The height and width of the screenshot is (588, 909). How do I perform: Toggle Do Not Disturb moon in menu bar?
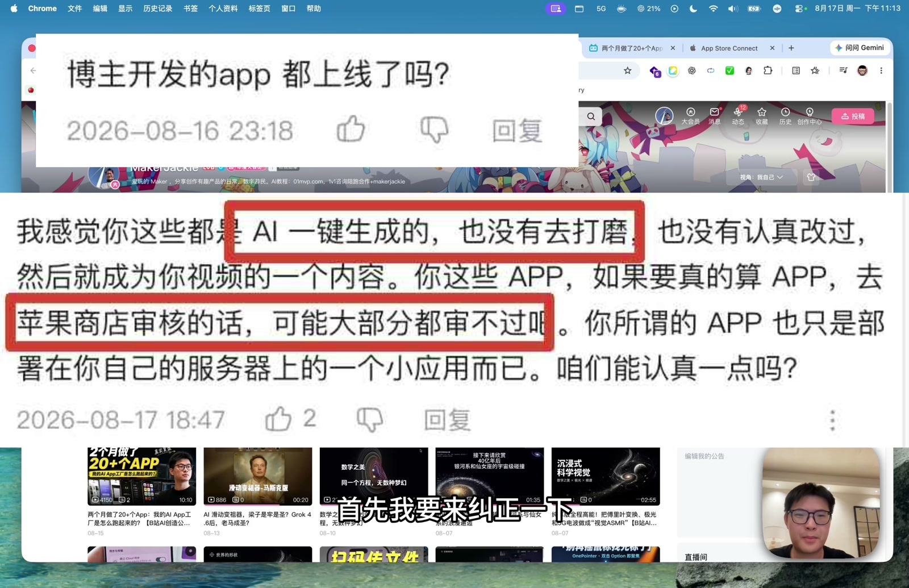coord(693,9)
